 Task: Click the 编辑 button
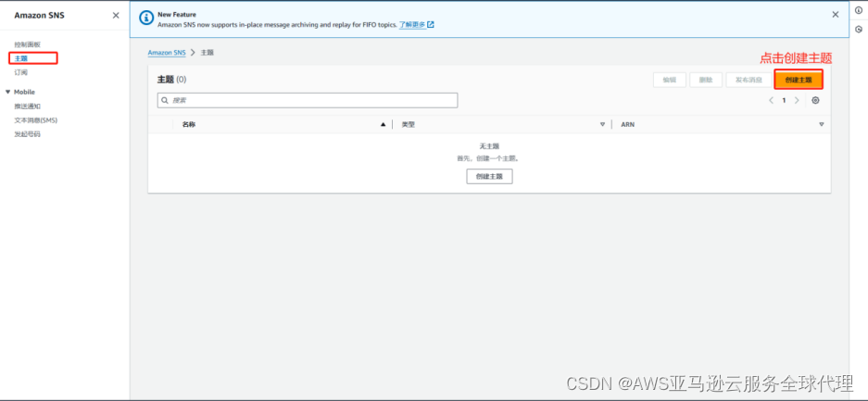point(669,80)
